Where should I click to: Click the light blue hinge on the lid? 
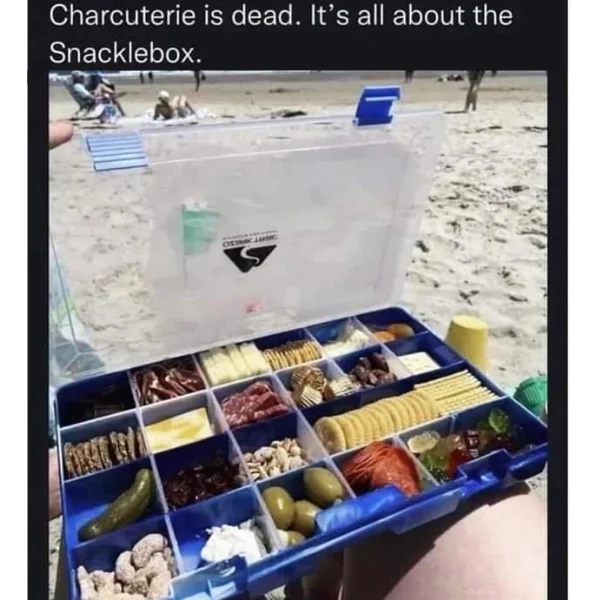tap(116, 151)
